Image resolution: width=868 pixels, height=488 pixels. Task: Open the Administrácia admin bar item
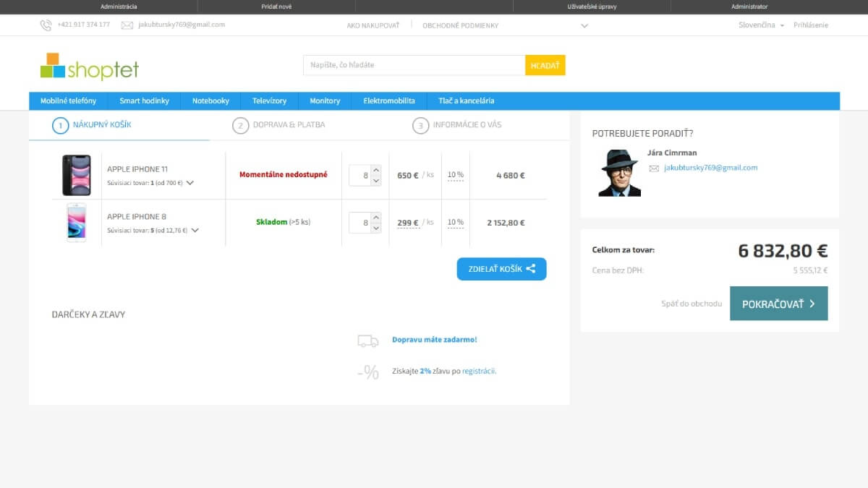119,7
